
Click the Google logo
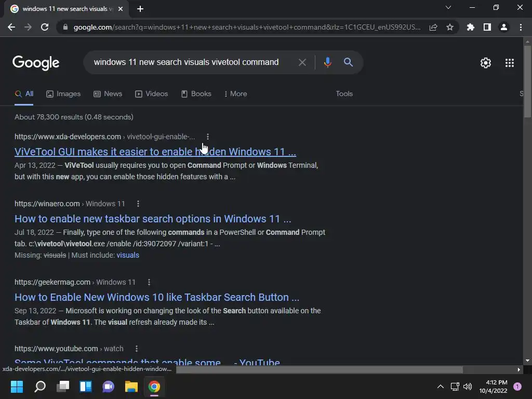click(36, 63)
